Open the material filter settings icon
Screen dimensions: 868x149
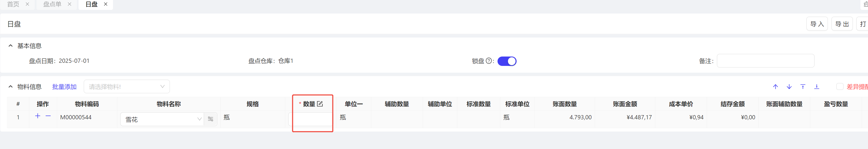pyautogui.click(x=211, y=119)
